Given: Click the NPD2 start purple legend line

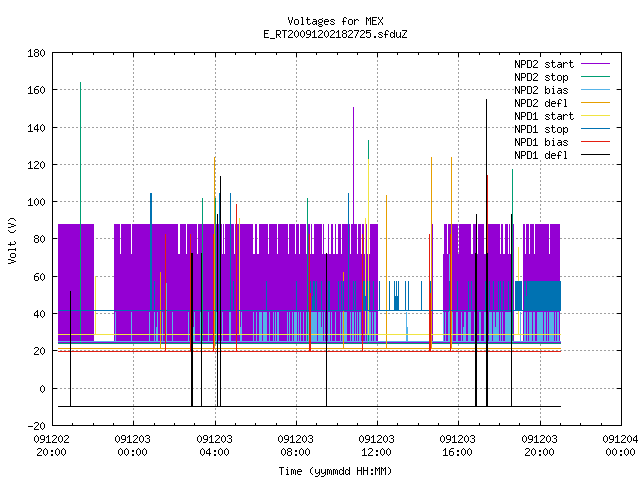Looking at the screenshot, I should 595,64.
